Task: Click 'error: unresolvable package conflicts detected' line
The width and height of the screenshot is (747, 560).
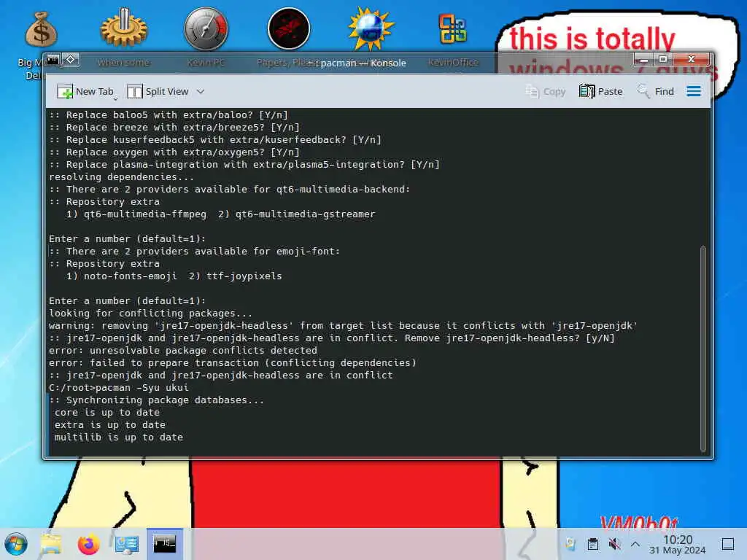Action: 183,351
